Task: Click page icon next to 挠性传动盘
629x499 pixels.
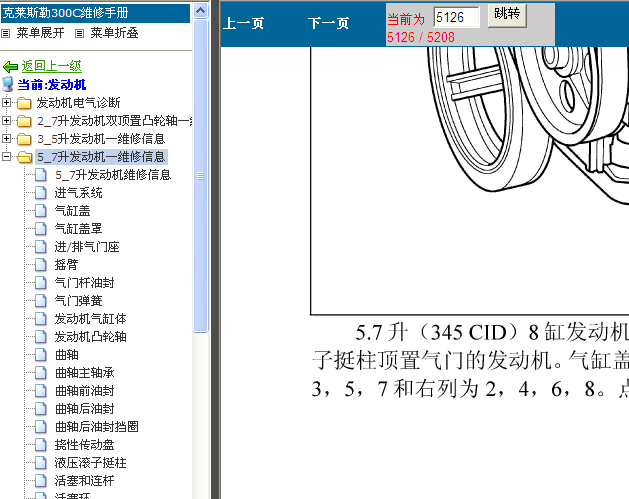Action: click(41, 445)
